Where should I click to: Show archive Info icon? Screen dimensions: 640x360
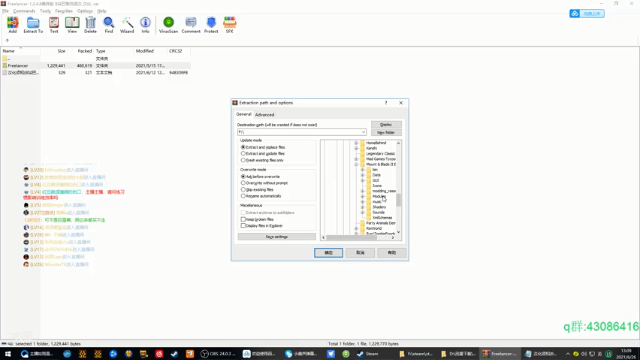(x=145, y=24)
